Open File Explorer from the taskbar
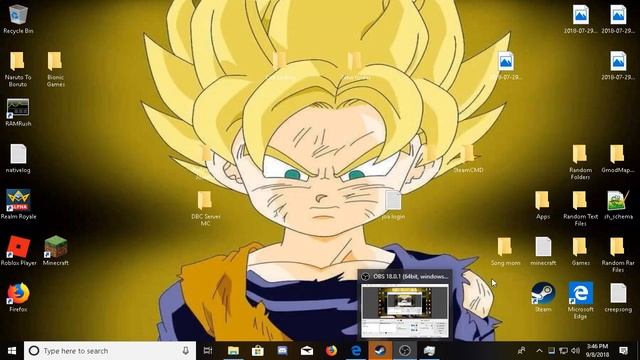This screenshot has height=360, width=640. tap(233, 351)
